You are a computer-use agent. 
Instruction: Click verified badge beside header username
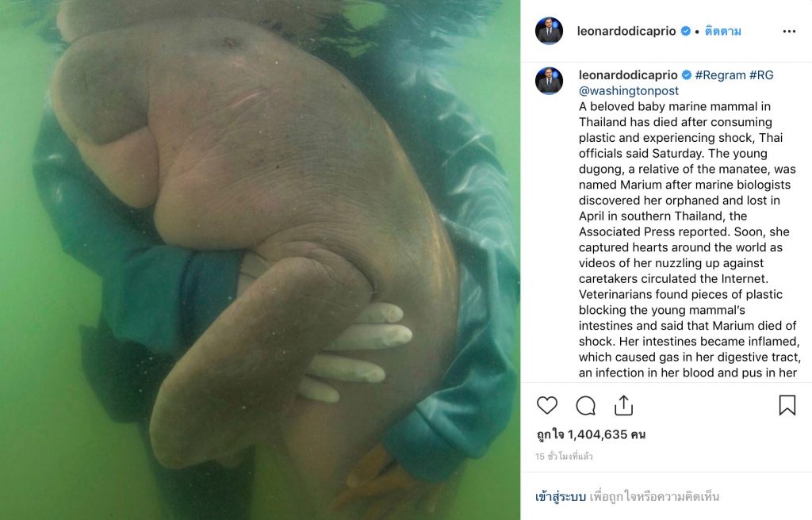[x=686, y=31]
